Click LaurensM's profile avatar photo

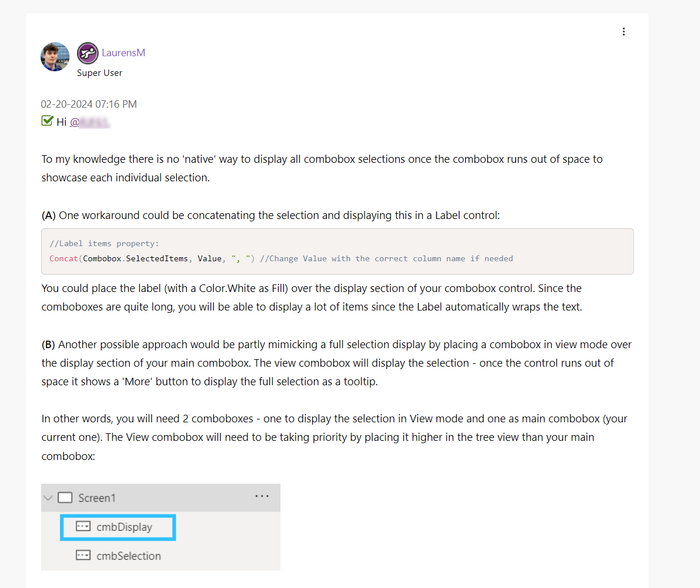[x=54, y=57]
